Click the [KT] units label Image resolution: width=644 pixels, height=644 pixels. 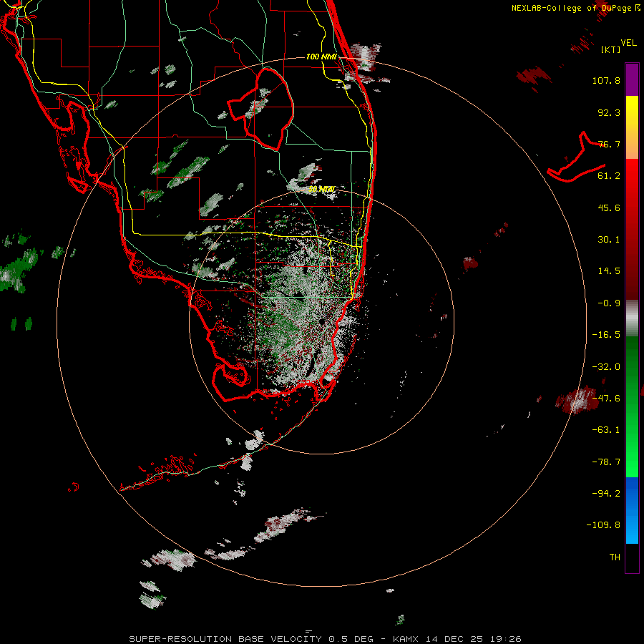pos(611,49)
